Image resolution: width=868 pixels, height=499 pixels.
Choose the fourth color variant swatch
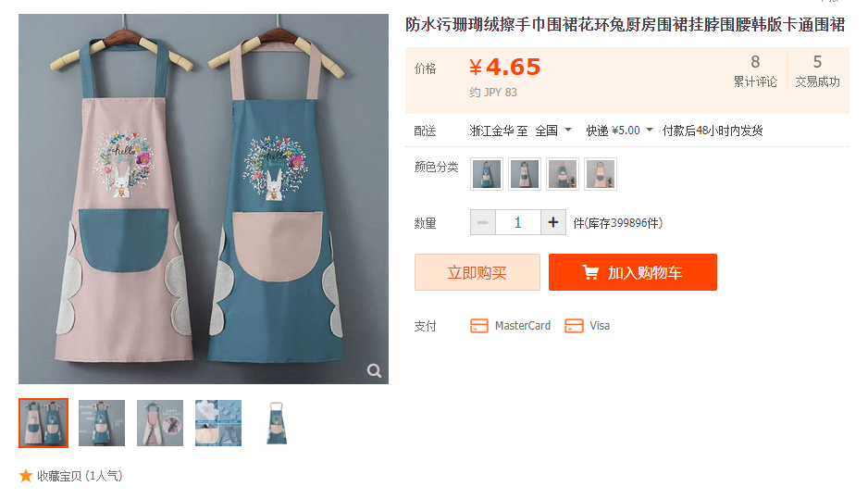tap(601, 174)
